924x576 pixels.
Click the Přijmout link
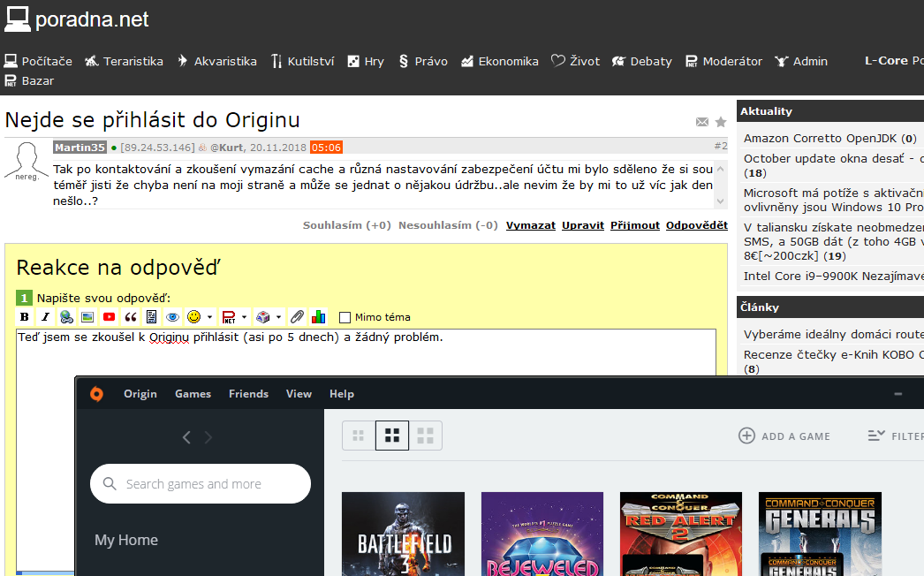click(x=634, y=225)
